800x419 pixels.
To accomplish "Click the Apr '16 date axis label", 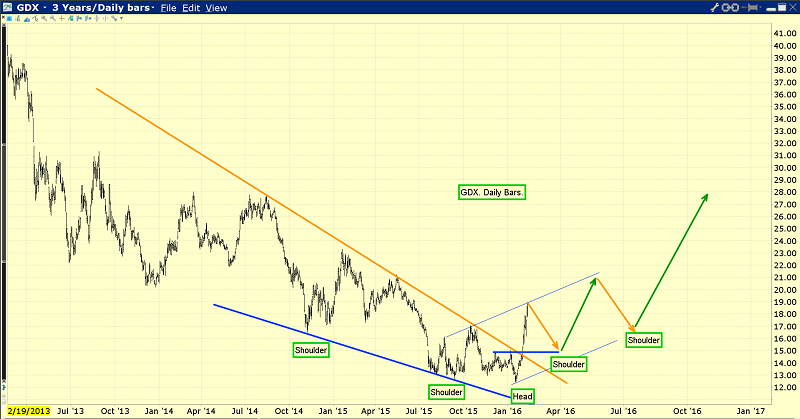I will coord(560,411).
